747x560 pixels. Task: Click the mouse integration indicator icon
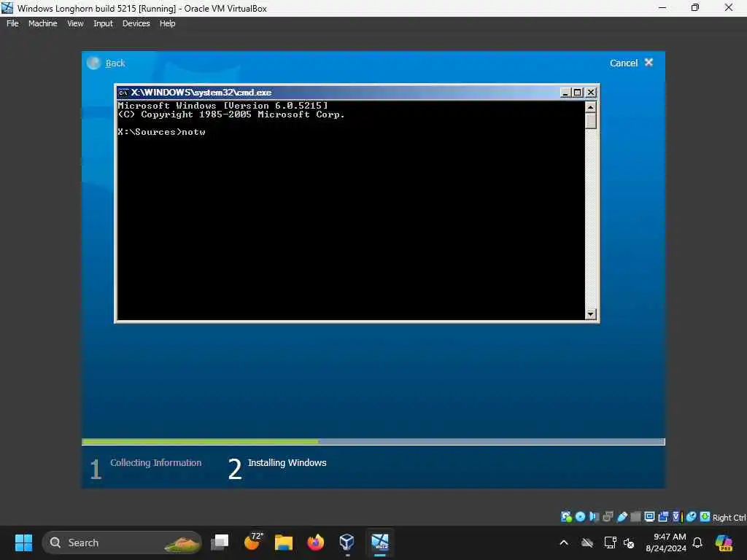[x=692, y=517]
